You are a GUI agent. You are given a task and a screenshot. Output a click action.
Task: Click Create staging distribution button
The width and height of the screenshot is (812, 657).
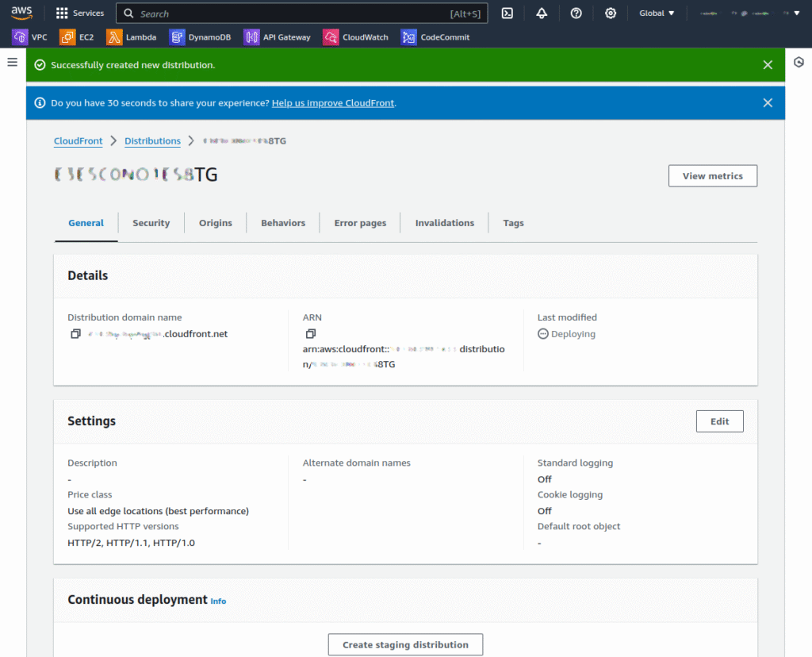click(405, 645)
